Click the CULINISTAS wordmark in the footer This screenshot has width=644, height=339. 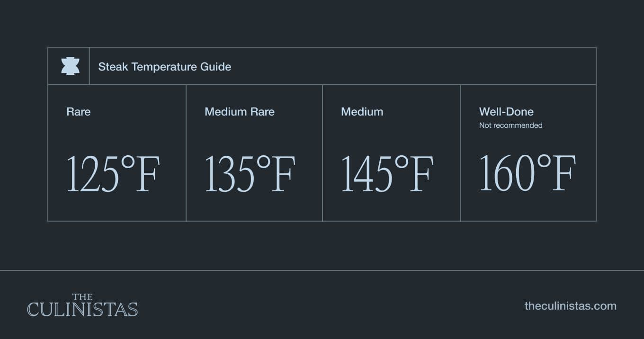[82, 310]
